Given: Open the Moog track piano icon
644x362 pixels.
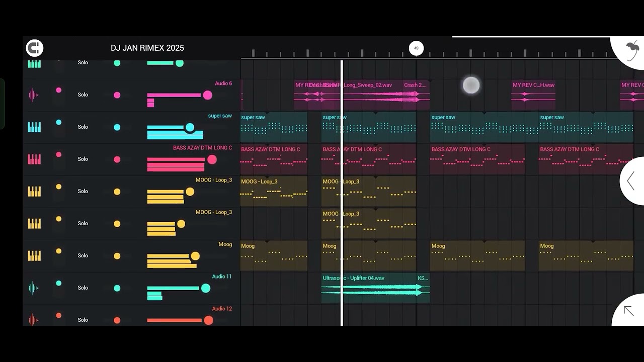Looking at the screenshot, I should (x=34, y=255).
